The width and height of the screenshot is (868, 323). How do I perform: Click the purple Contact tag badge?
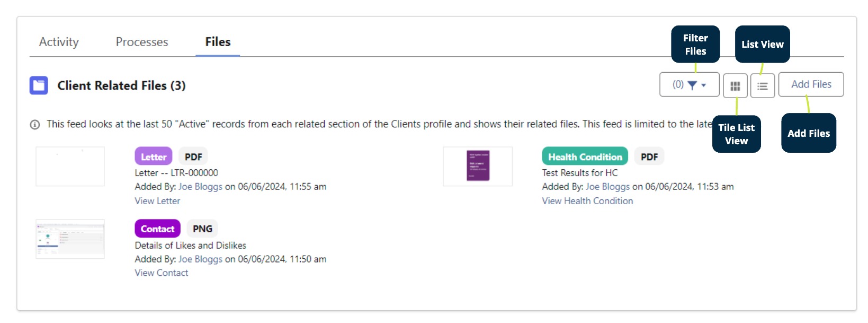[x=157, y=229]
